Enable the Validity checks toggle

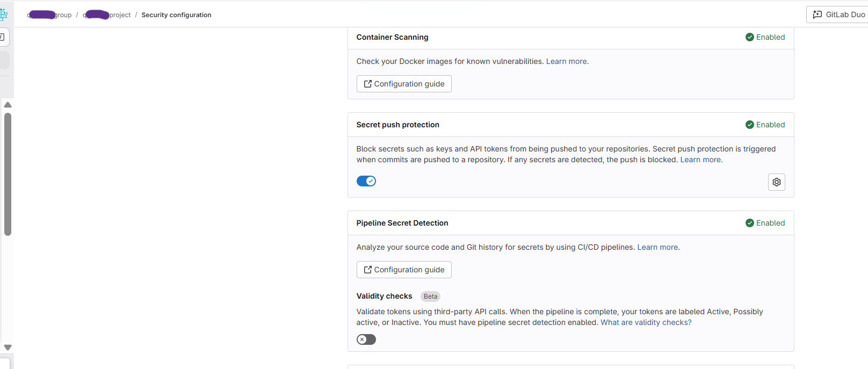(x=366, y=339)
